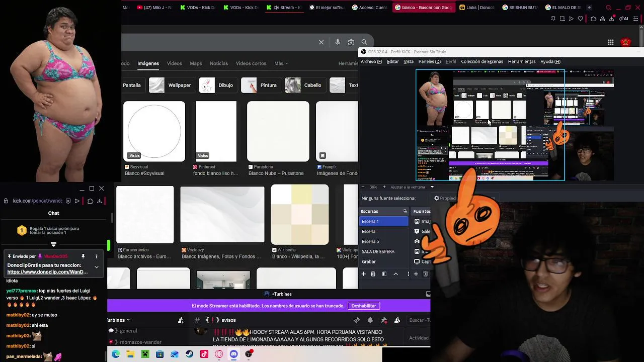The height and width of the screenshot is (362, 644).
Task: Switch to the Noticias search tab
Action: [219, 63]
